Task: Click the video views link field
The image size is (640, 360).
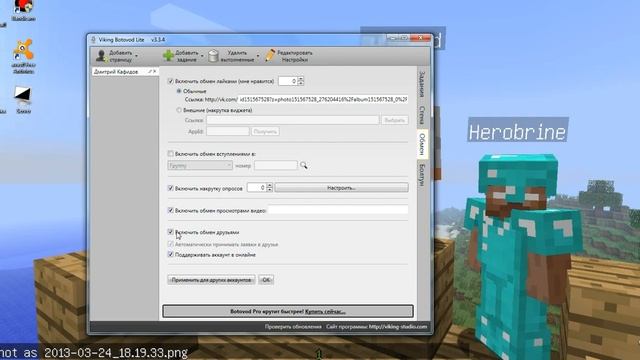Action: 338,210
